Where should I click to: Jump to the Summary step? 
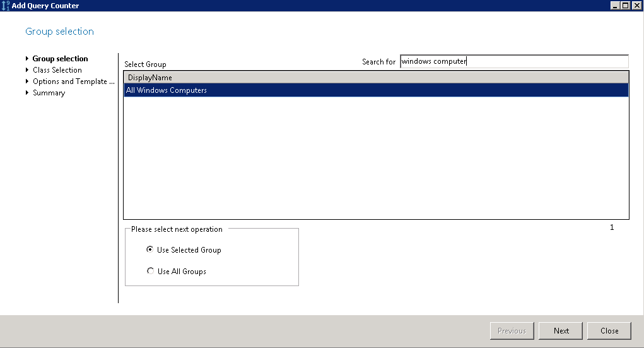49,93
